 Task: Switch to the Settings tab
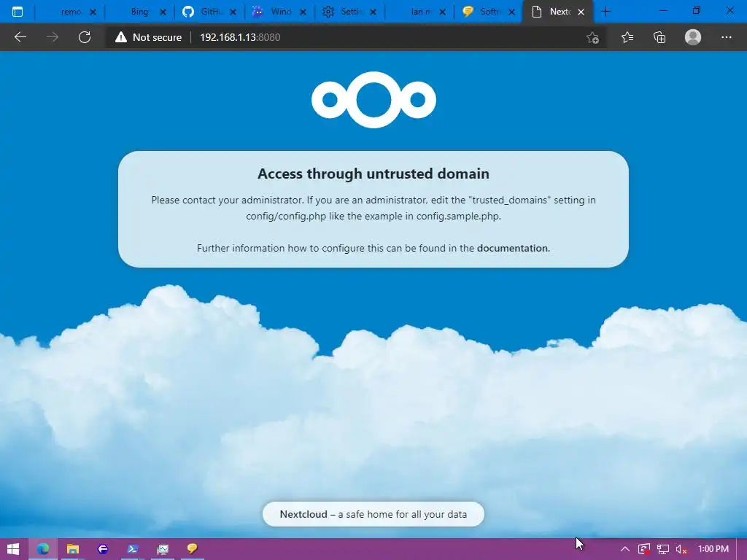coord(349,12)
